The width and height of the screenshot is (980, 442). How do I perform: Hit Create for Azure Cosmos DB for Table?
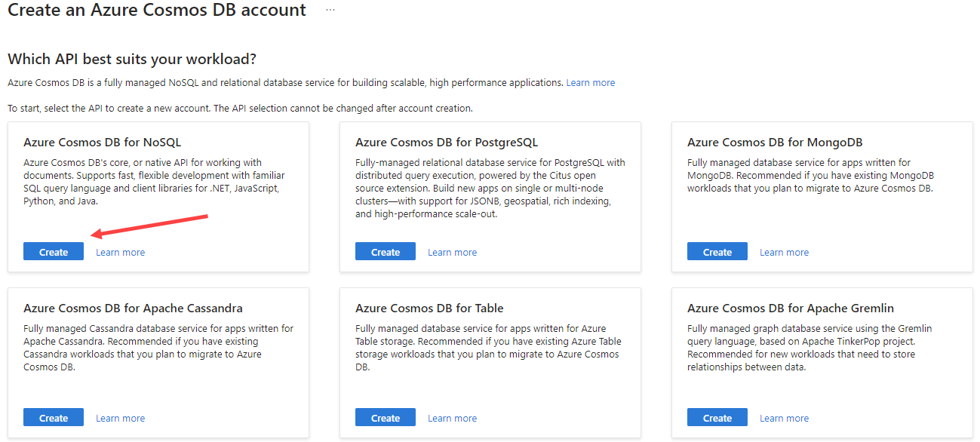(x=386, y=418)
